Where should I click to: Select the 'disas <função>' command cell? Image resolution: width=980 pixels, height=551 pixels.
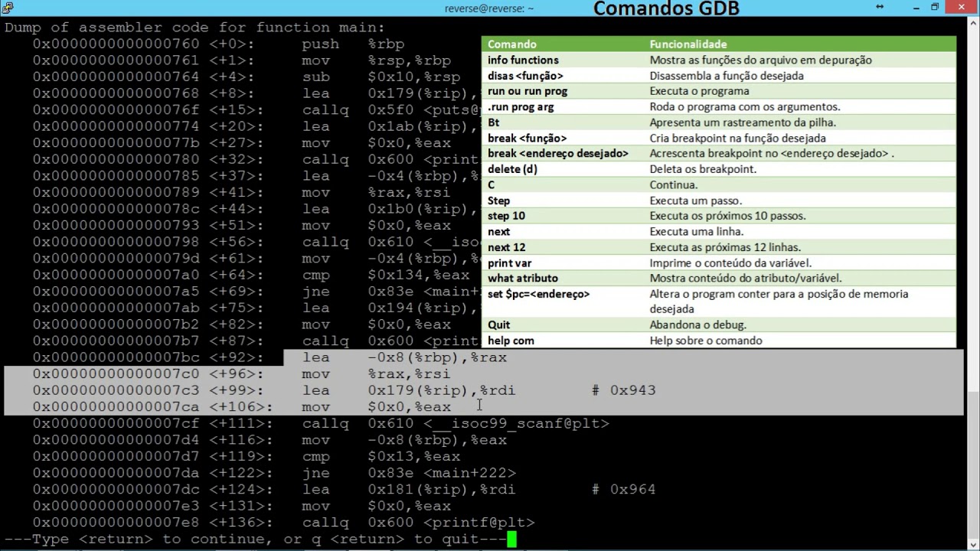coord(525,76)
